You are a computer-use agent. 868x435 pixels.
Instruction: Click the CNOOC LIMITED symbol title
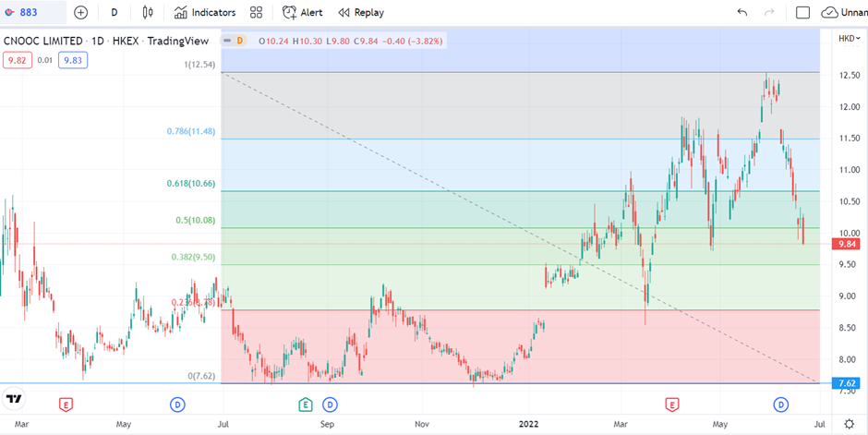(x=44, y=41)
